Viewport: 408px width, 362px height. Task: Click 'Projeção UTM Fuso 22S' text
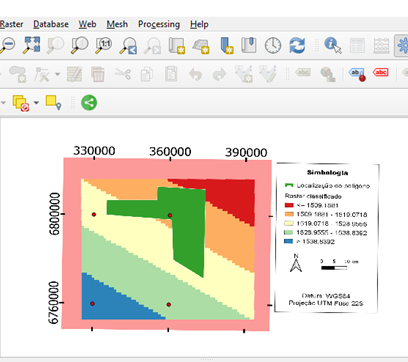326,303
